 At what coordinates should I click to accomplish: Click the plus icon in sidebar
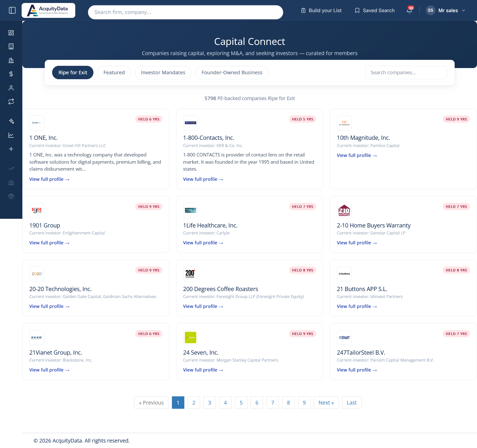click(x=11, y=149)
